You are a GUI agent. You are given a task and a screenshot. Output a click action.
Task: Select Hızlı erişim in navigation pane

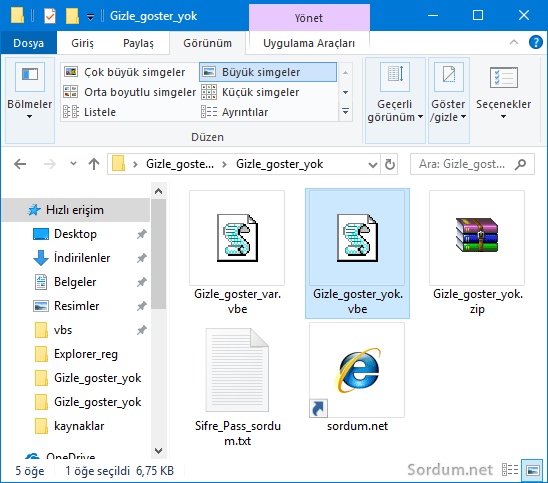point(75,210)
